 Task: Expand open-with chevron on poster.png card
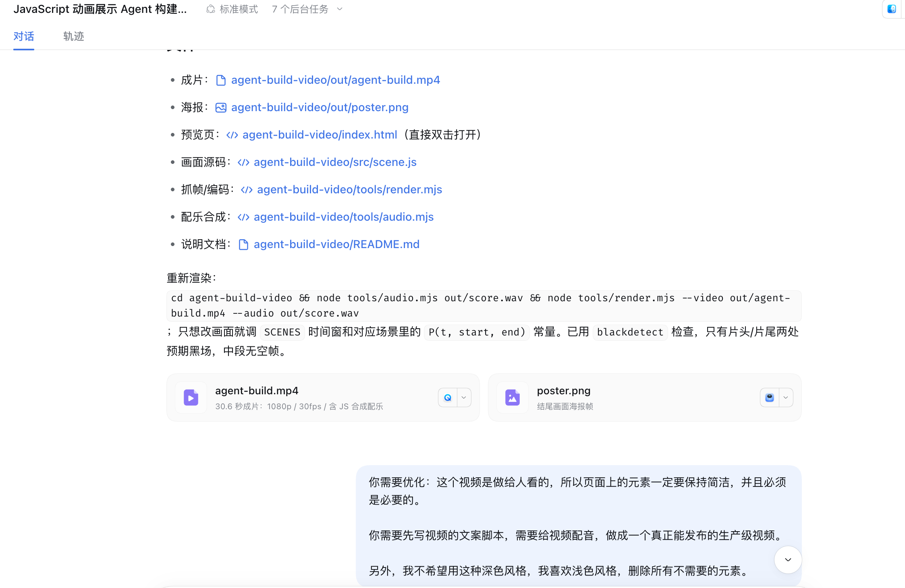pyautogui.click(x=786, y=398)
